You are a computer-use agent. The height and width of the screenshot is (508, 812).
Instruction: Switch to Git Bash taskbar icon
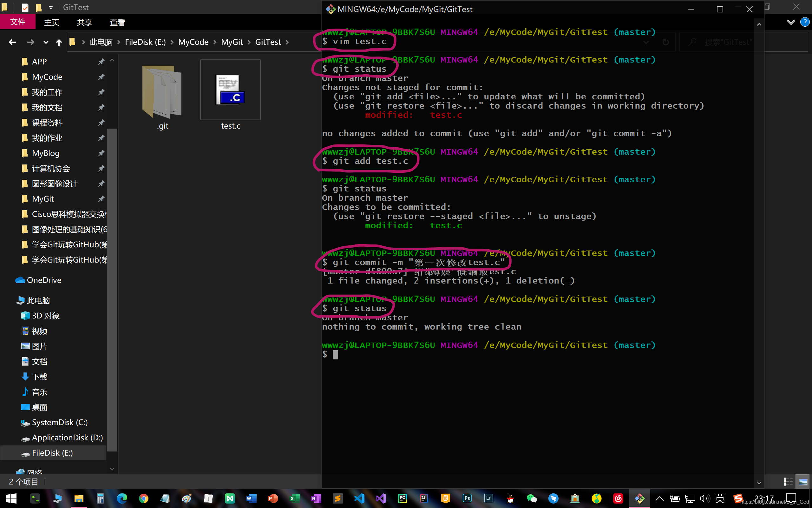639,498
